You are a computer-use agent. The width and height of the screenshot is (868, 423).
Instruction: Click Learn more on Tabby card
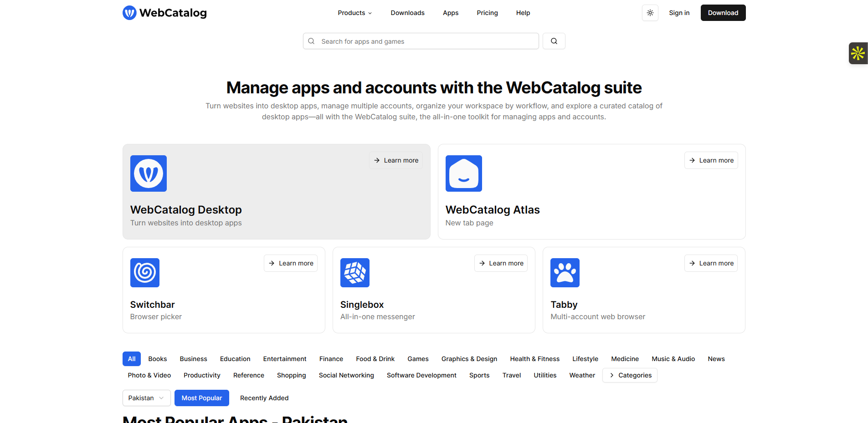click(711, 263)
